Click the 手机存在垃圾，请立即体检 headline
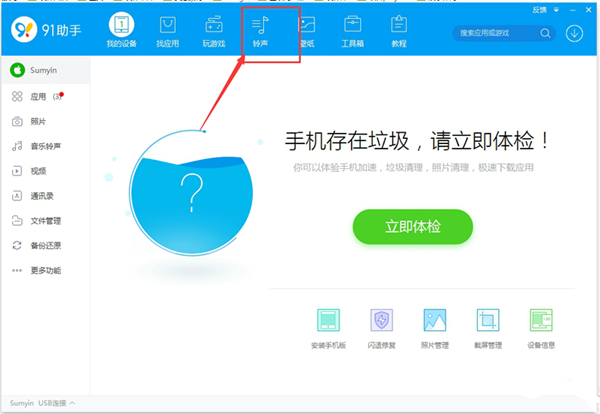The image size is (600, 414). [417, 140]
